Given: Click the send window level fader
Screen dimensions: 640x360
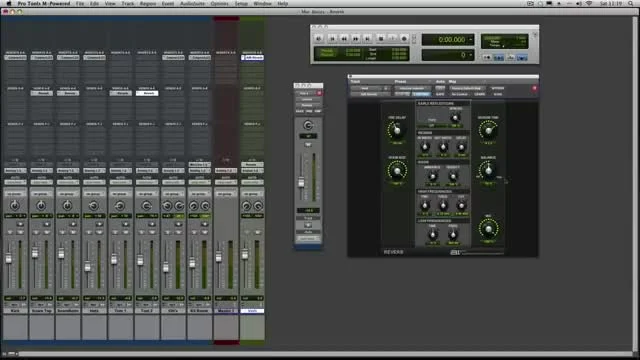Looking at the screenshot, I should point(301,182).
